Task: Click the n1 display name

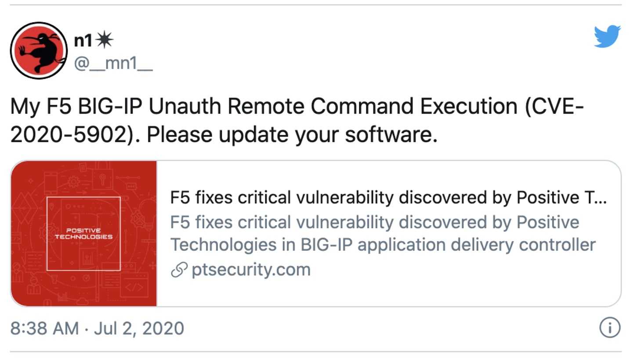Action: click(x=83, y=40)
